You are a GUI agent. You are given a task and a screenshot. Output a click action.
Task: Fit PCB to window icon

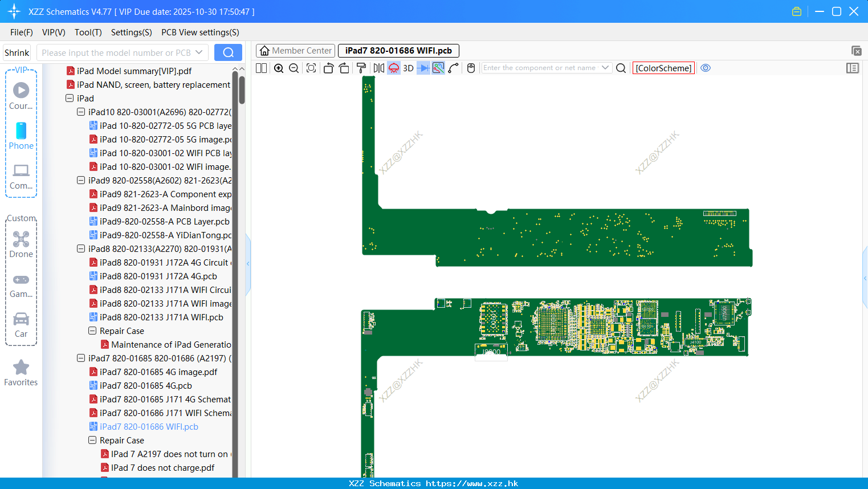tap(311, 68)
